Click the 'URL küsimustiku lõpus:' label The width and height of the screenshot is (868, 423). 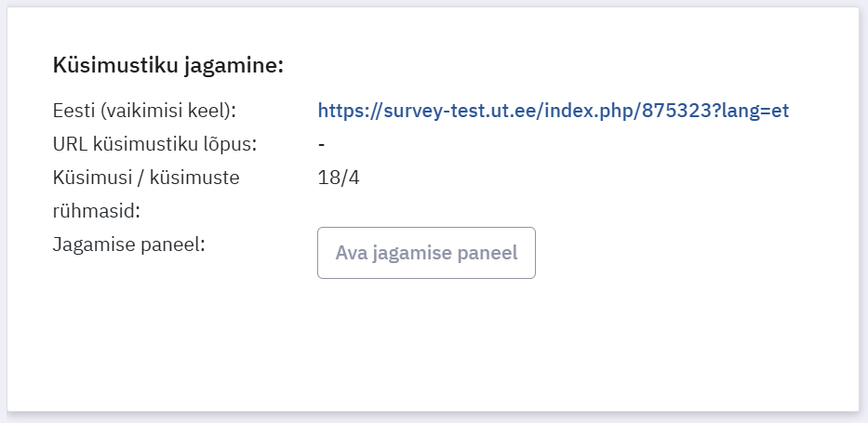click(x=154, y=144)
